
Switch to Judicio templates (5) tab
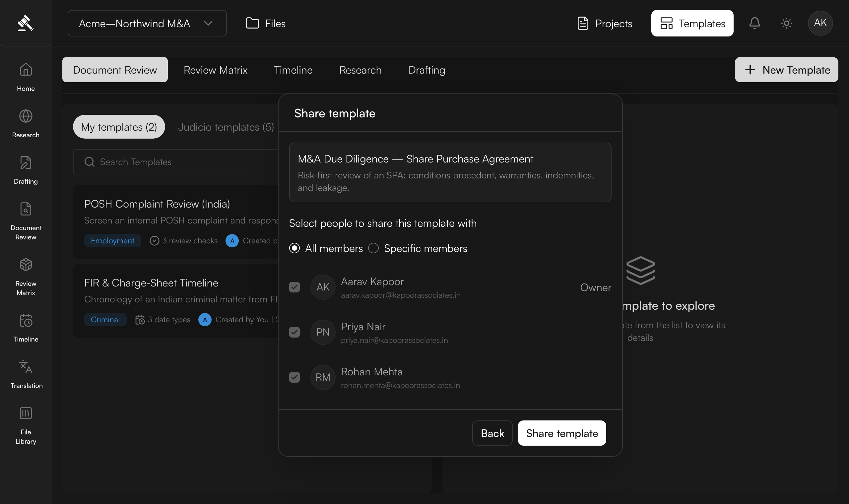coord(226,127)
